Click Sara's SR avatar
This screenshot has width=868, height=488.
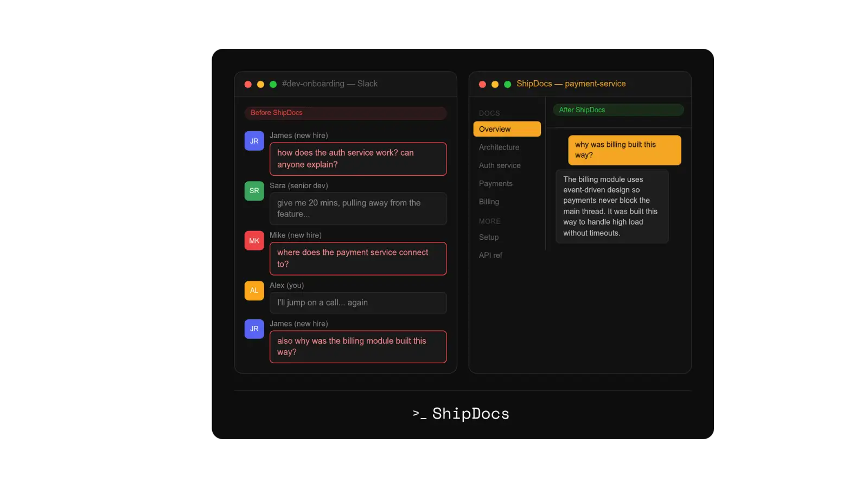pyautogui.click(x=254, y=191)
